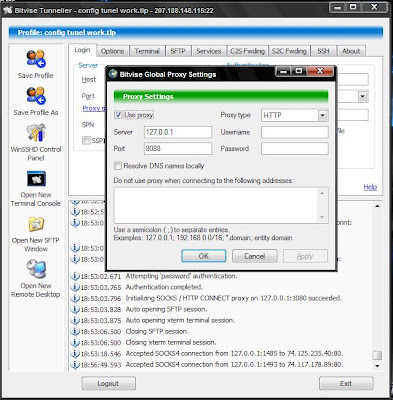Confirm proxy settings with OK
Viewport: 393px width, 400px height.
tap(204, 256)
